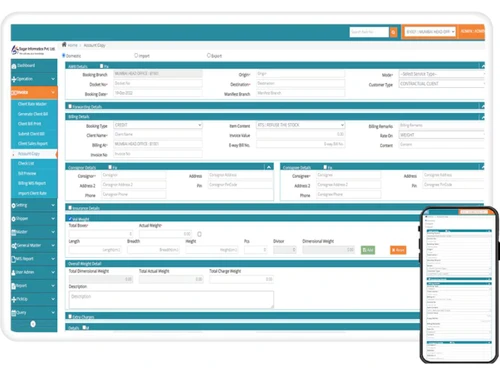Click the Master icon in sidebar
The image size is (500, 375).
pyautogui.click(x=14, y=232)
